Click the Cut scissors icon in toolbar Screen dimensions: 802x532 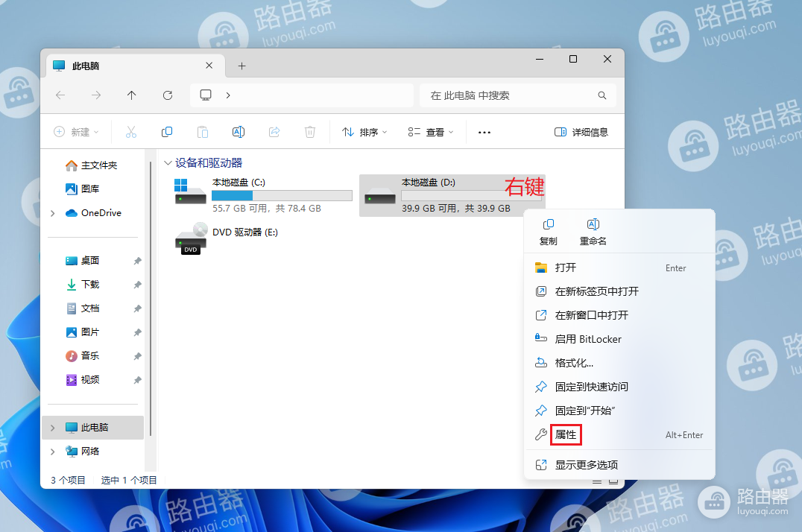131,132
